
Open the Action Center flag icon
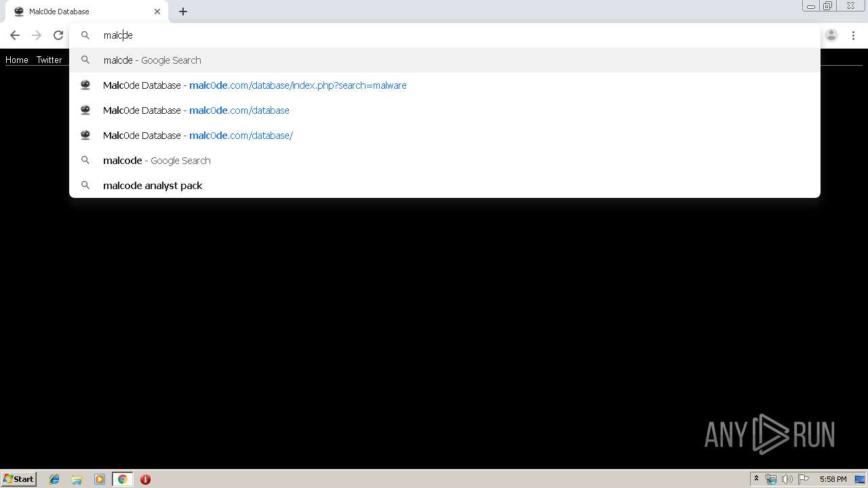pos(804,479)
